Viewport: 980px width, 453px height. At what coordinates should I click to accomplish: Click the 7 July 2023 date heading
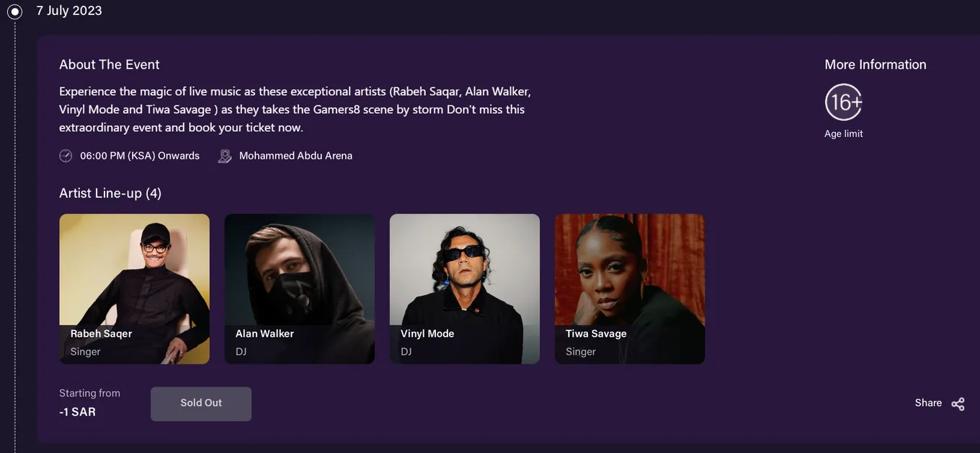point(69,11)
